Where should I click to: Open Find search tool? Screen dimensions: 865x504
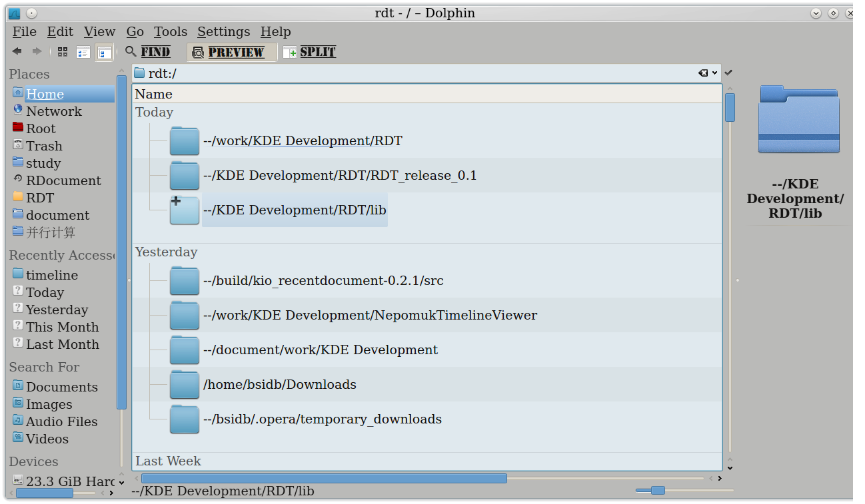(x=147, y=52)
